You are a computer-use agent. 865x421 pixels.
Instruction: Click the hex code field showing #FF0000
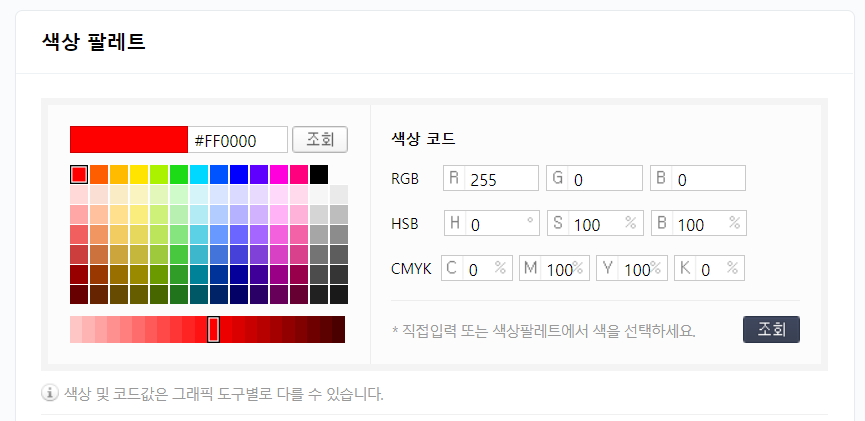click(x=238, y=139)
